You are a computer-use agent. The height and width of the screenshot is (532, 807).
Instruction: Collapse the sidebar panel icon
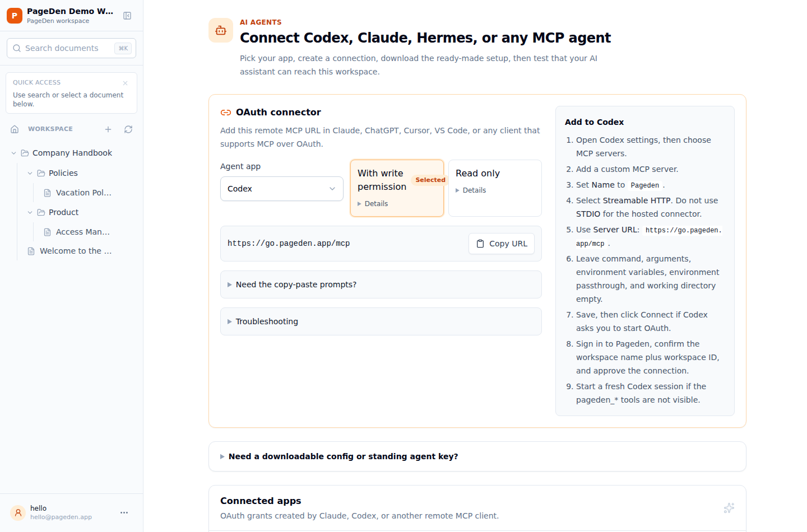click(x=127, y=16)
